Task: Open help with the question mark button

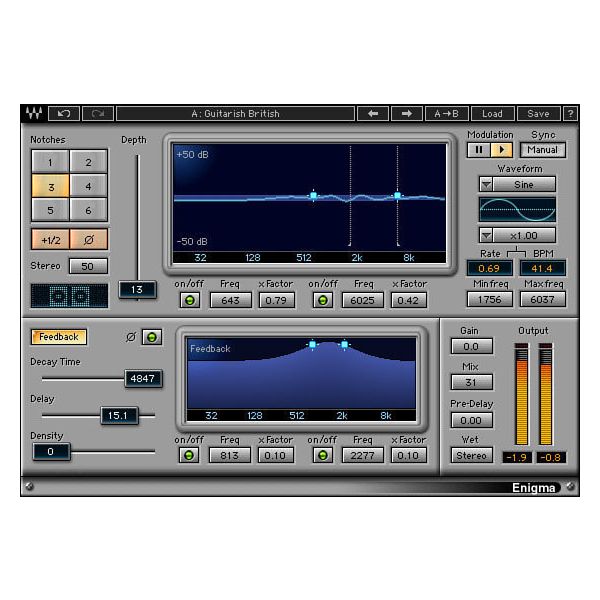Action: 571,114
